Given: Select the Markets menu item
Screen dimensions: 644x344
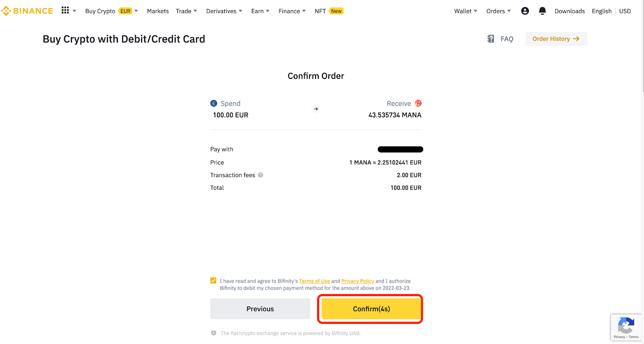Looking at the screenshot, I should tap(158, 11).
